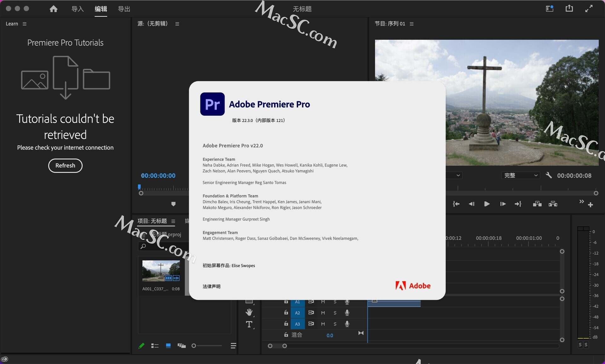Open the 导出 (Export) tab

[x=124, y=9]
